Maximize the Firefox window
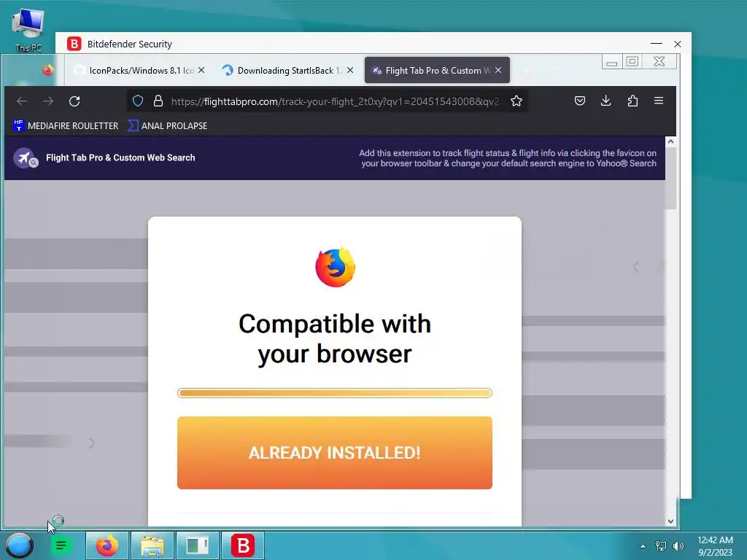The height and width of the screenshot is (560, 747). click(632, 62)
